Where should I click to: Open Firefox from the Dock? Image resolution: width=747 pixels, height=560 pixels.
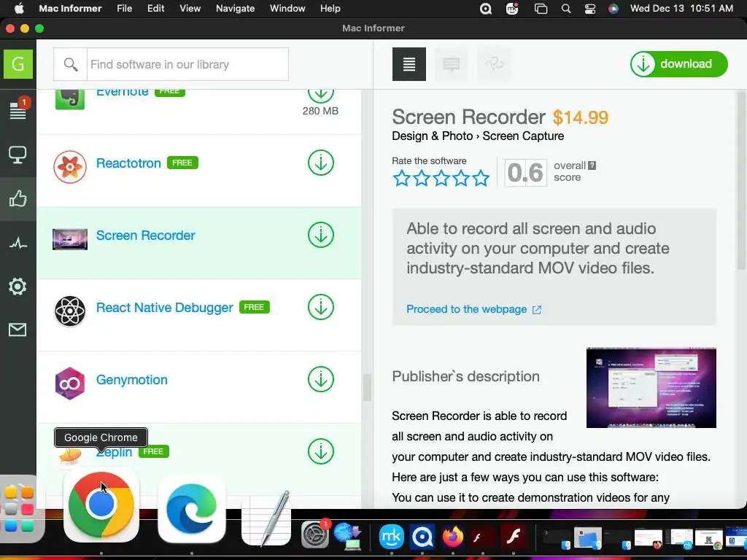[x=453, y=537]
